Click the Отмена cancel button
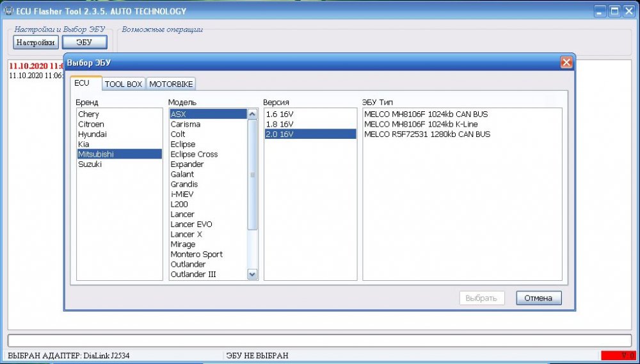The width and height of the screenshot is (640, 364). [x=538, y=298]
